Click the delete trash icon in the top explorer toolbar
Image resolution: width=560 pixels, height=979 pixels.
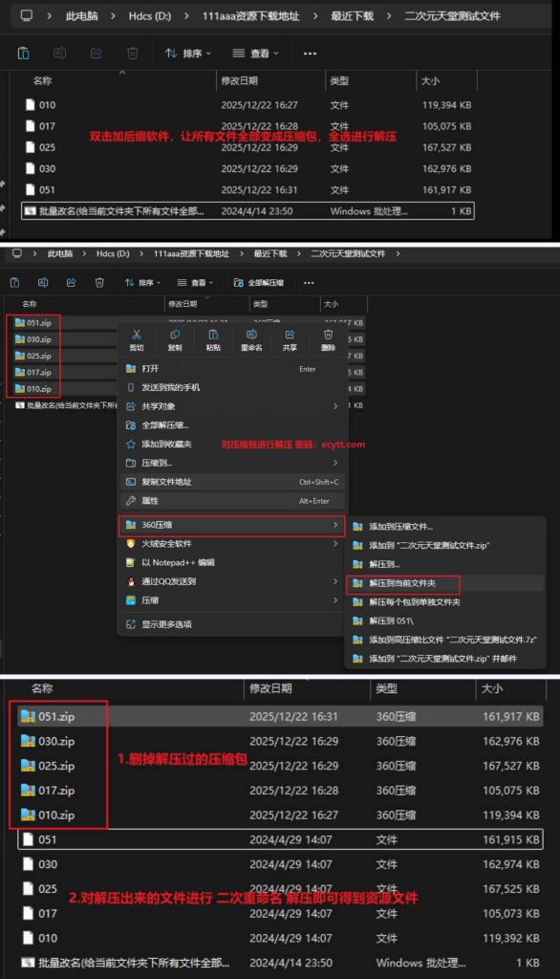click(132, 54)
